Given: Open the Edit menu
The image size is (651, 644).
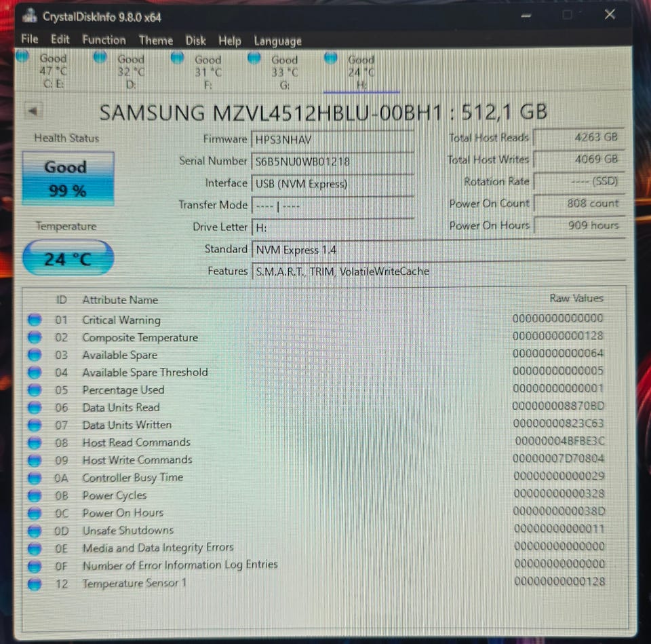Looking at the screenshot, I should point(60,39).
